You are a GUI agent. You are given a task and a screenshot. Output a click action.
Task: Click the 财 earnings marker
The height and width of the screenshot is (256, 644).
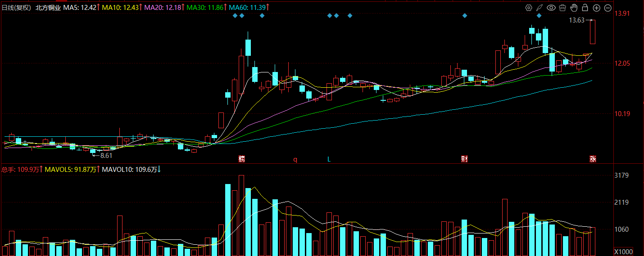click(464, 159)
